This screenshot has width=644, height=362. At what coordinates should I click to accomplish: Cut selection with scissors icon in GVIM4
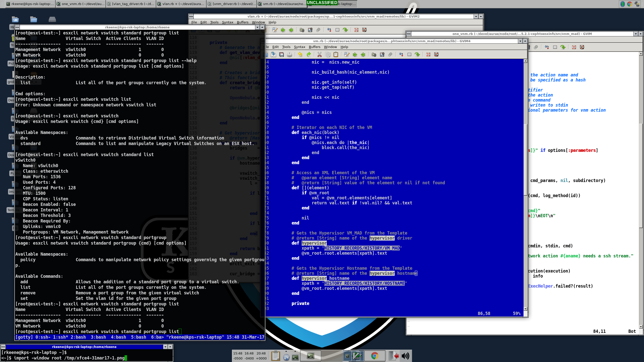pos(319,55)
